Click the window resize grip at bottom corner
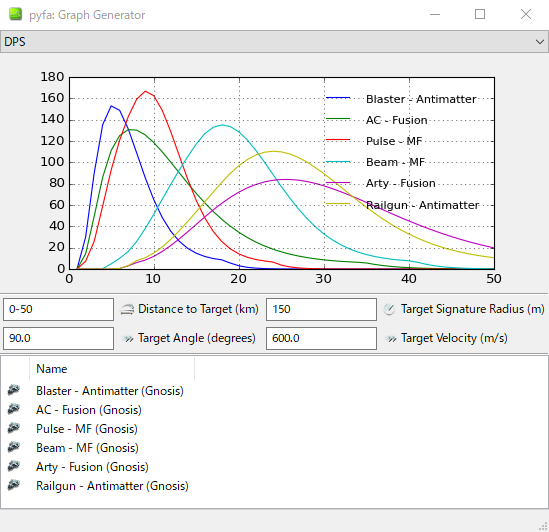549x532 pixels. (543, 526)
